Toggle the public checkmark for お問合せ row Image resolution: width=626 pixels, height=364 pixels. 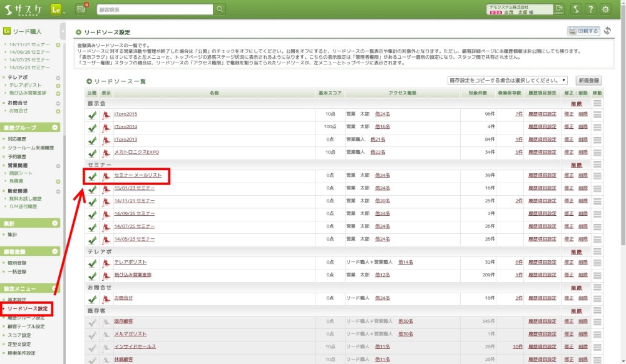pos(92,299)
